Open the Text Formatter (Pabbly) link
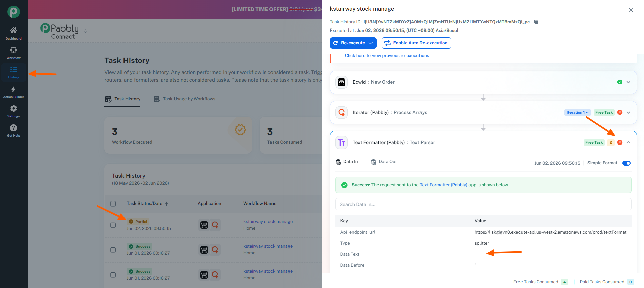Screen dimensions: 644x288 point(443,185)
